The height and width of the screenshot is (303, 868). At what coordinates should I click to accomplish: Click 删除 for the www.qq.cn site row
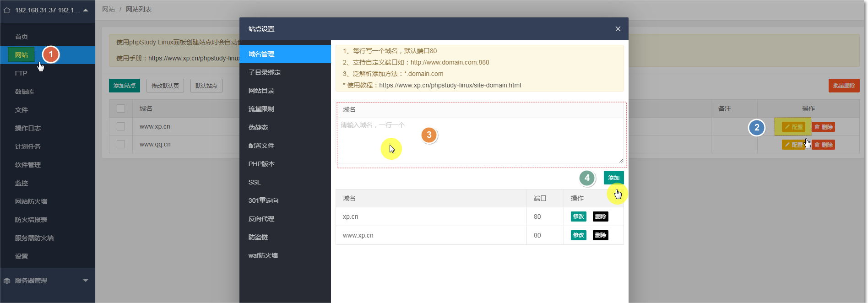tap(824, 145)
